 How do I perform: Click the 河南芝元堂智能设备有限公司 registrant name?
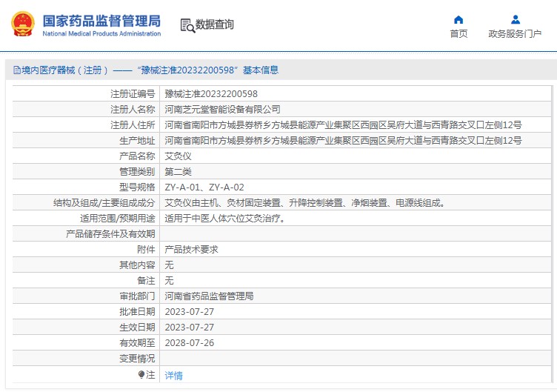(222, 110)
